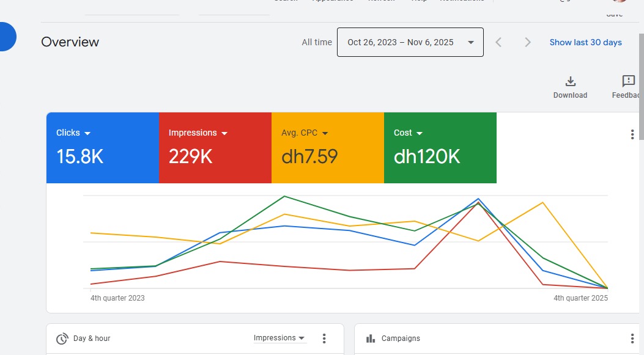Open Notifications from the top bar

(x=463, y=1)
